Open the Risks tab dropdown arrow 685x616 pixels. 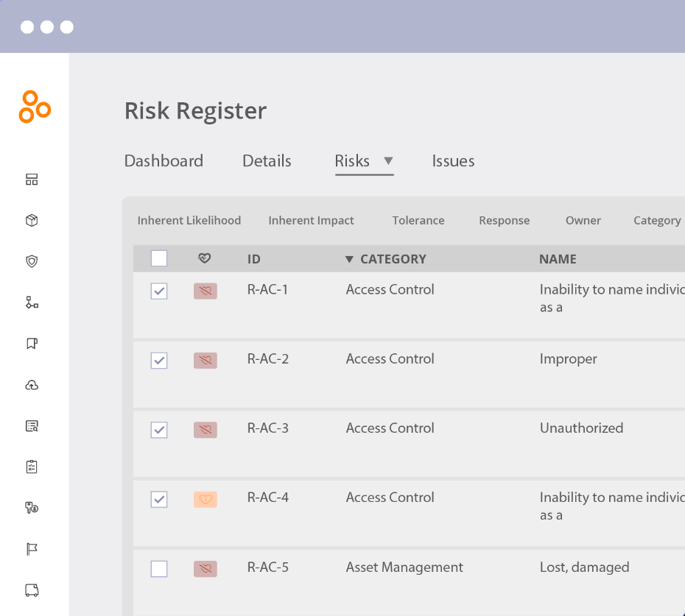point(388,162)
